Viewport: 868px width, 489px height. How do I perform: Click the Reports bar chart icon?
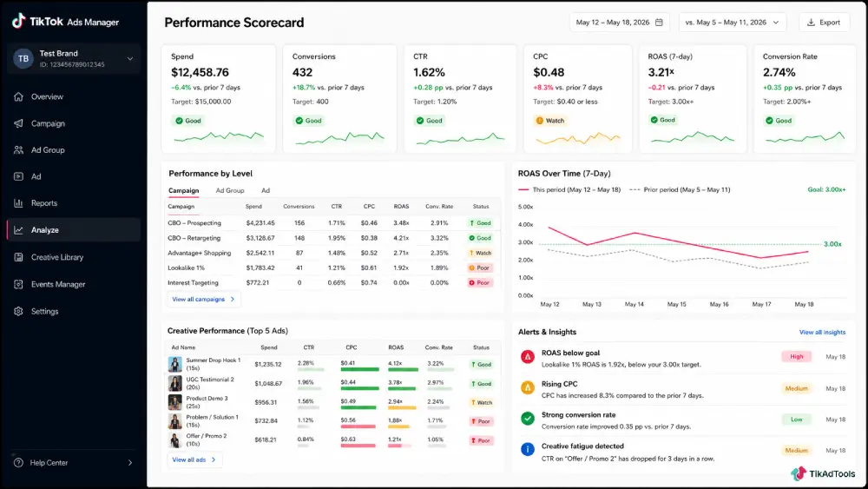click(x=18, y=203)
